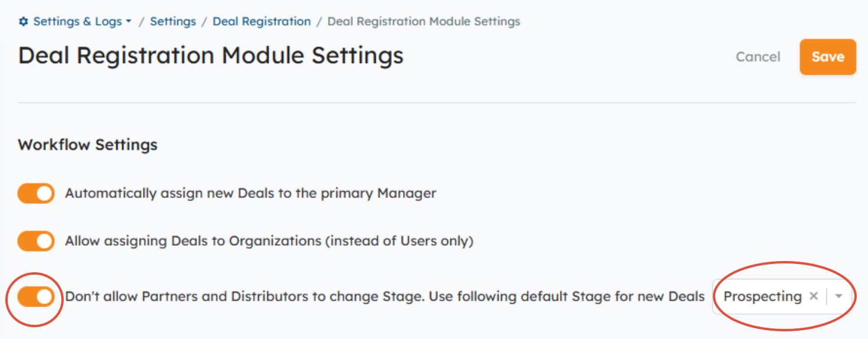Click the Workflow Settings section heading

point(88,145)
